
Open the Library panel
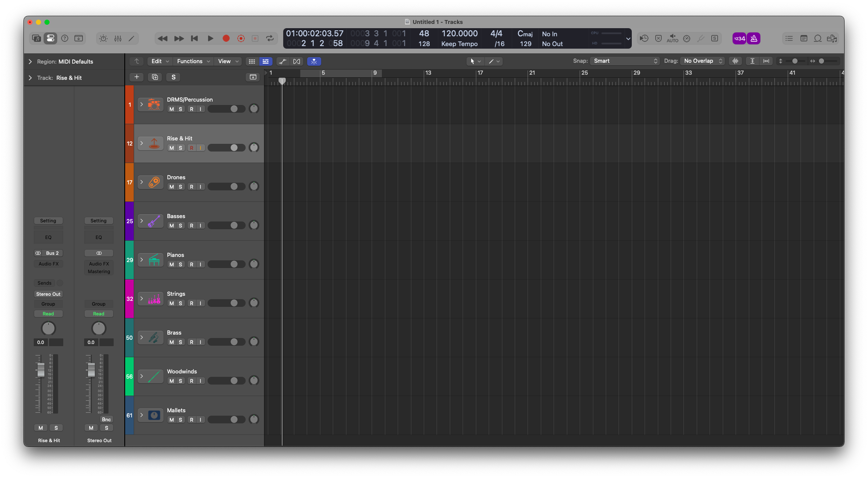coord(36,38)
